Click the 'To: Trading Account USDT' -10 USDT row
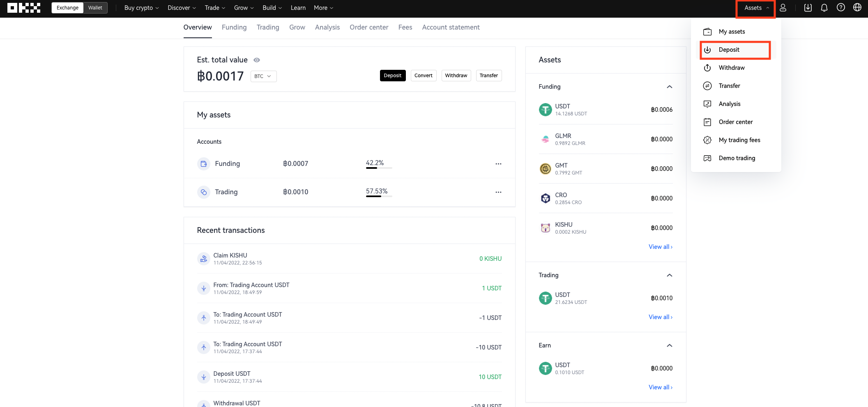This screenshot has width=868, height=407. pos(349,347)
